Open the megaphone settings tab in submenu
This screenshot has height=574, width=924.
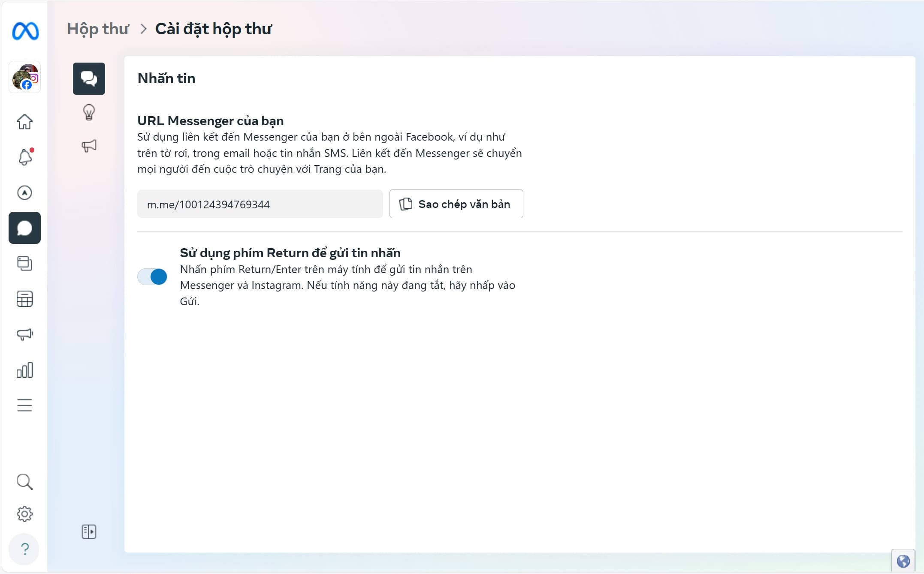pyautogui.click(x=89, y=146)
